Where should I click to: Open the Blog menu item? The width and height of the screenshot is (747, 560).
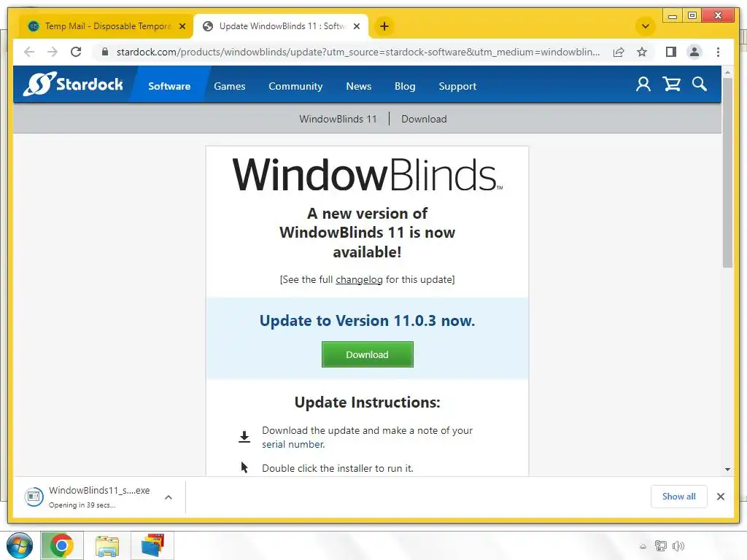405,86
